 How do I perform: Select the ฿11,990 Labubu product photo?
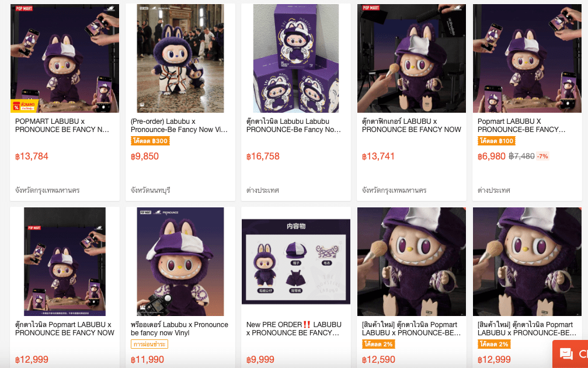point(180,262)
